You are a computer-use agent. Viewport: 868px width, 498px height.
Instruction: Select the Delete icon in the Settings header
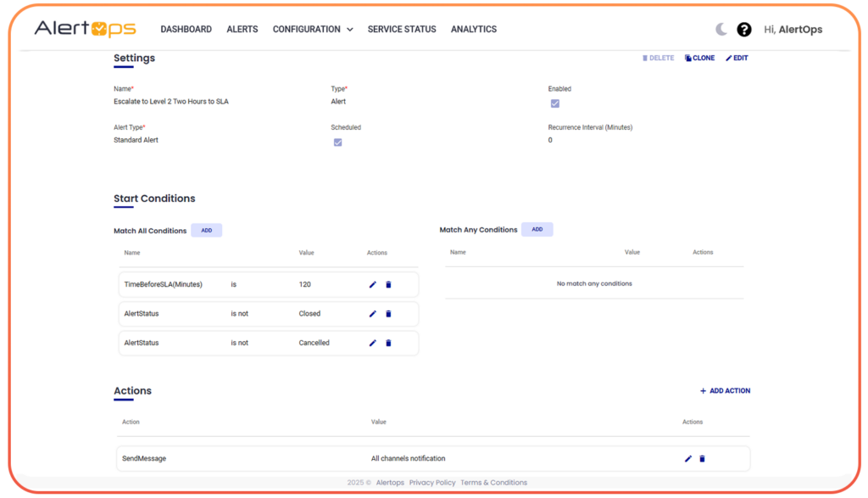(658, 58)
